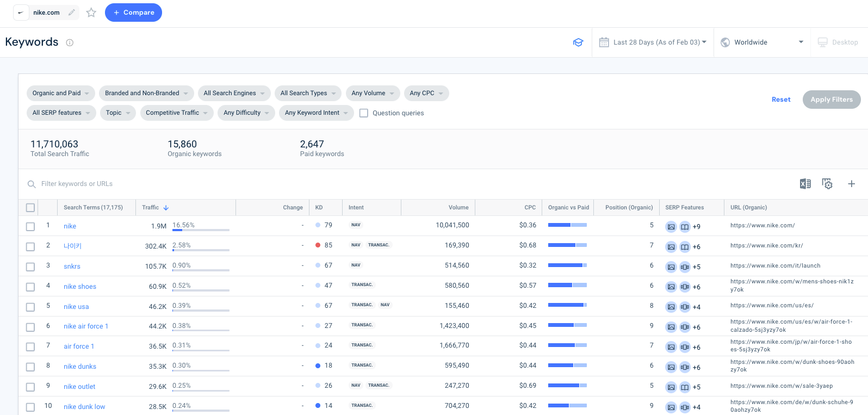Open the table column settings gear icon

[827, 184]
